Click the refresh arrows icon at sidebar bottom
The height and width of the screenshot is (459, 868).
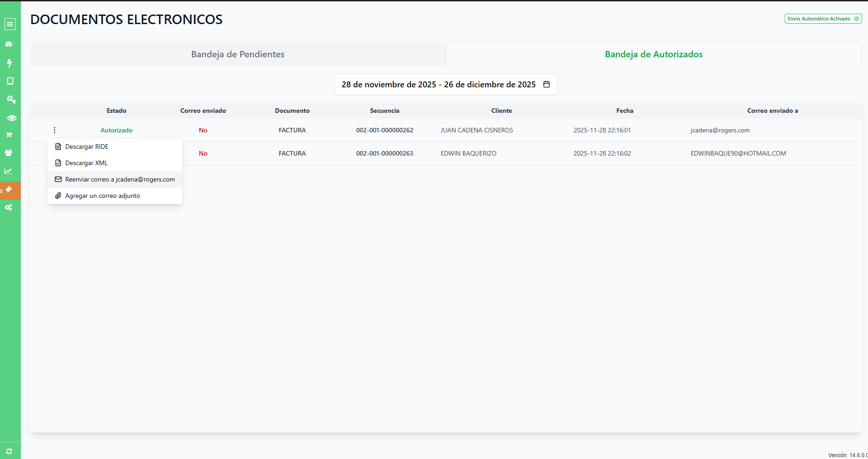tap(9, 451)
